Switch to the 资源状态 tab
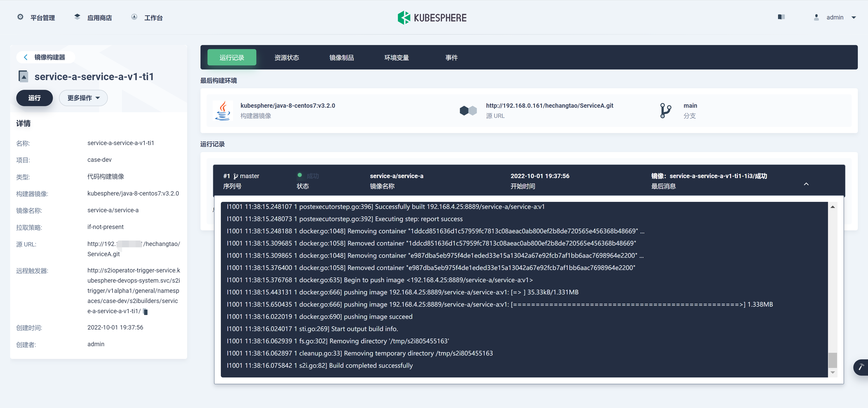Viewport: 868px width, 408px height. (286, 58)
